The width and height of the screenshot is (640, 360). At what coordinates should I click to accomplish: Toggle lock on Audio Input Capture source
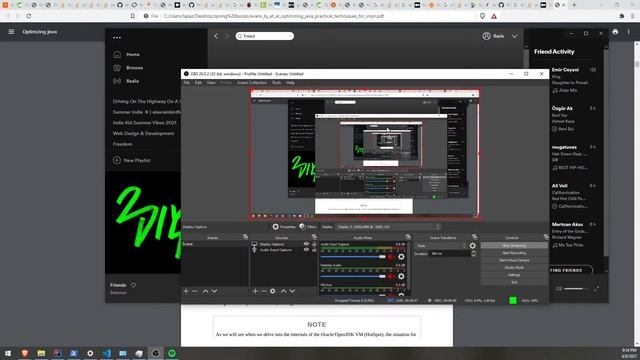(x=314, y=250)
